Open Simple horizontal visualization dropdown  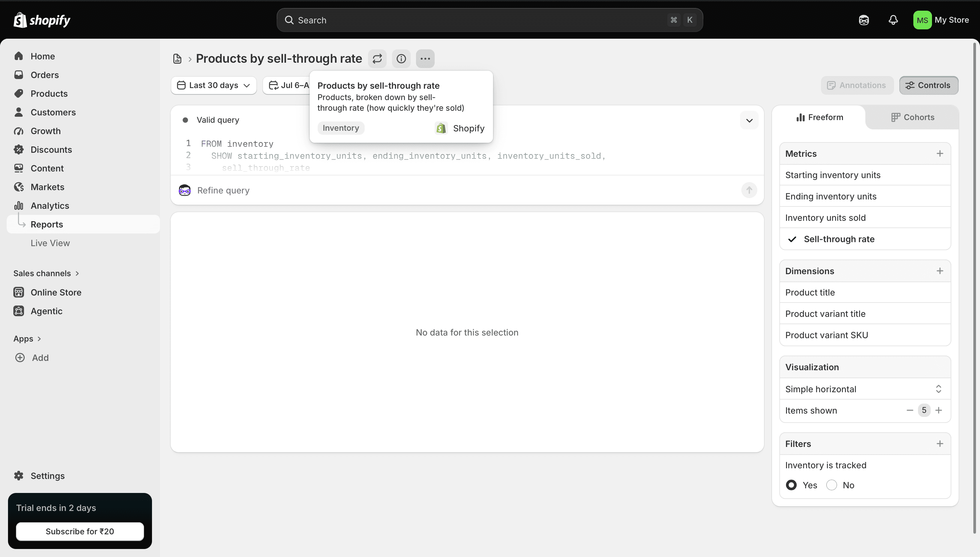865,389
